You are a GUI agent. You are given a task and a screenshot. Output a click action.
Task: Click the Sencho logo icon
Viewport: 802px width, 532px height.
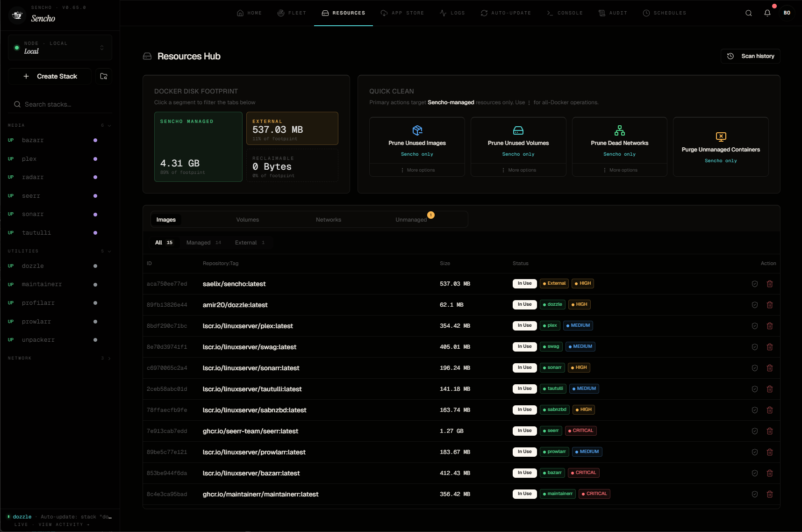(x=17, y=15)
